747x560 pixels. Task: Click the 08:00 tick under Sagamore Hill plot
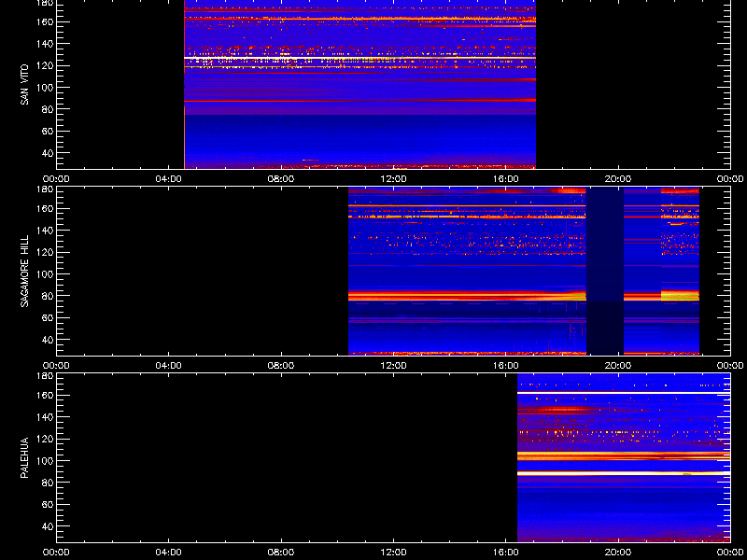pyautogui.click(x=281, y=366)
